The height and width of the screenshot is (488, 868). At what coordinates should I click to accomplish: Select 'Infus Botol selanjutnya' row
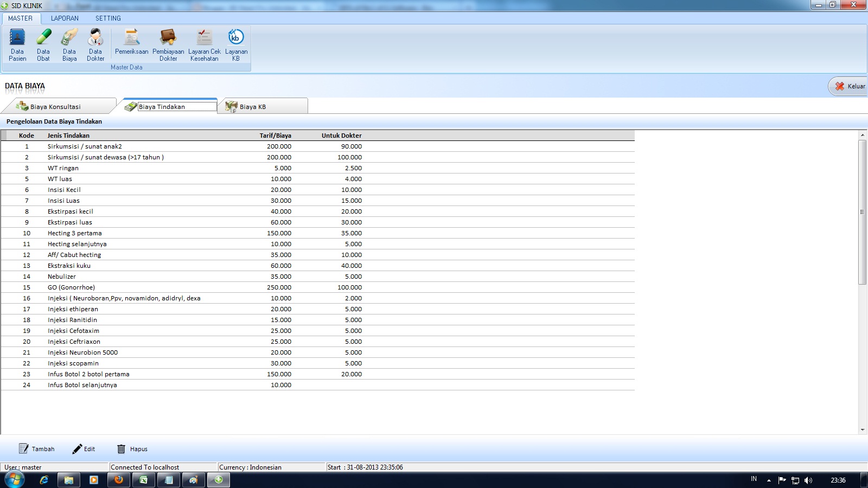point(317,385)
